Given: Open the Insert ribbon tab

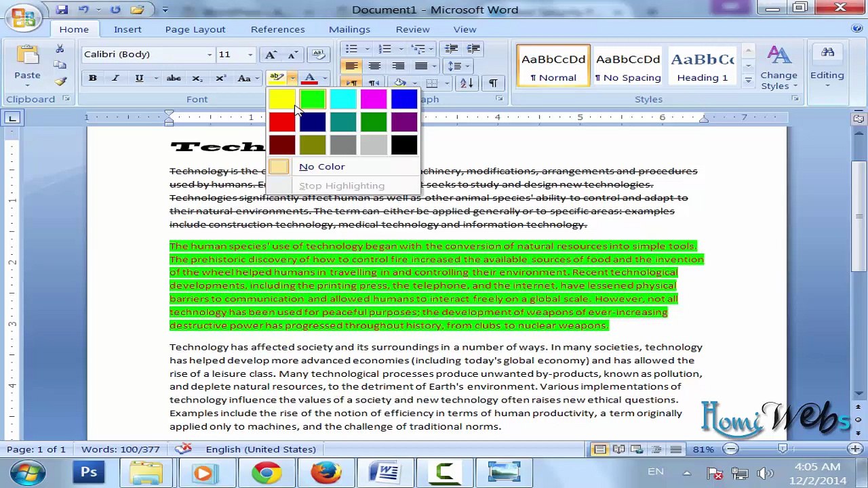Looking at the screenshot, I should coord(127,29).
